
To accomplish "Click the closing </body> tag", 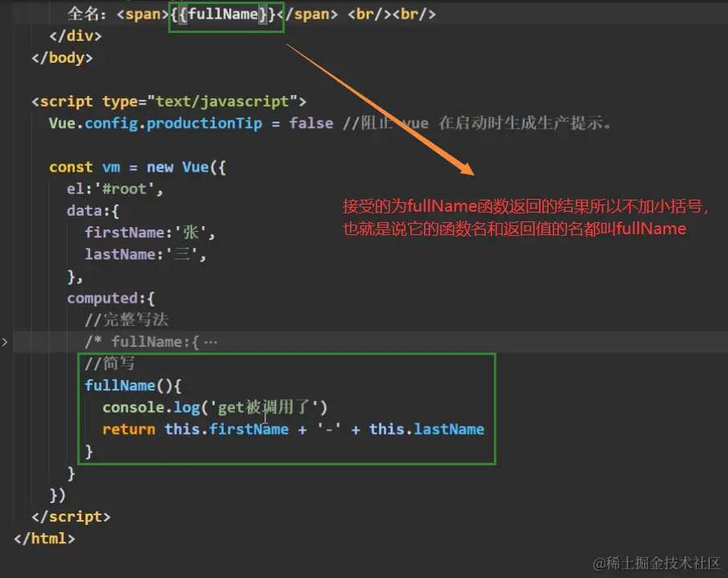I will pyautogui.click(x=62, y=58).
